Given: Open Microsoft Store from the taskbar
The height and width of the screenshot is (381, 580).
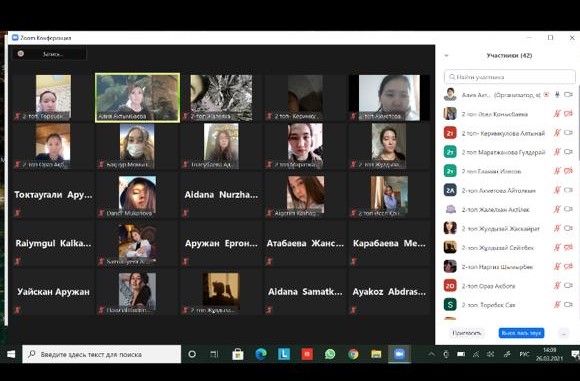Looking at the screenshot, I should 237,354.
